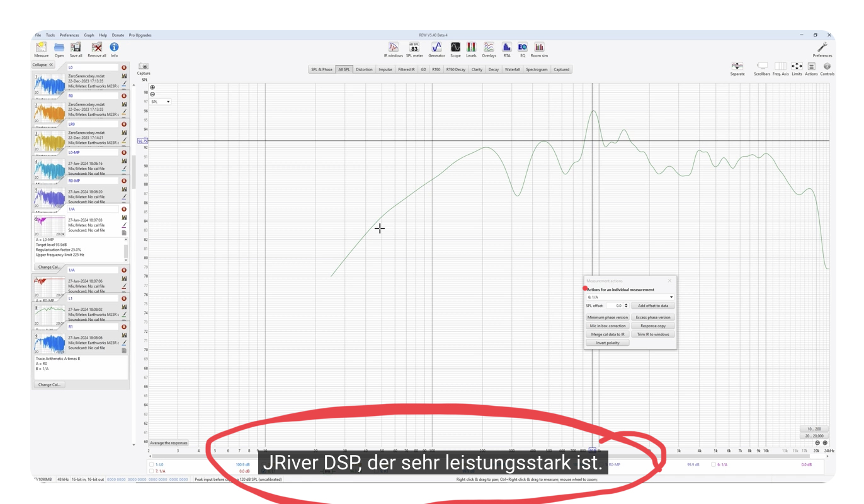
Task: Open the Graph menu
Action: pos(89,35)
